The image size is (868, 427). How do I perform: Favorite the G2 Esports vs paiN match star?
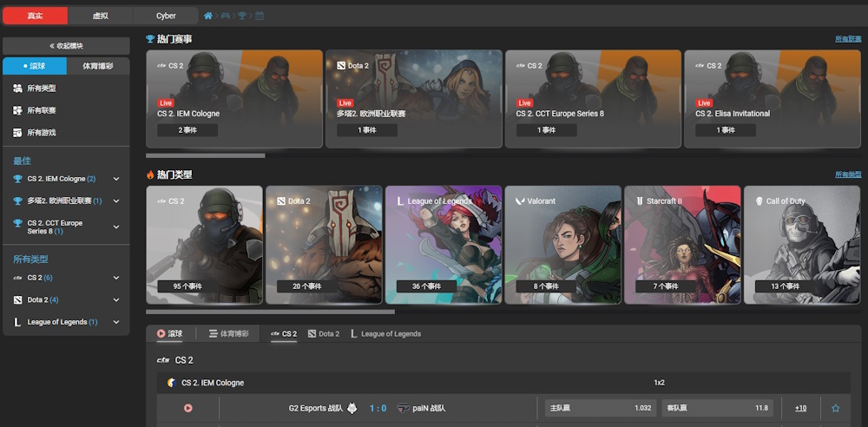point(836,408)
